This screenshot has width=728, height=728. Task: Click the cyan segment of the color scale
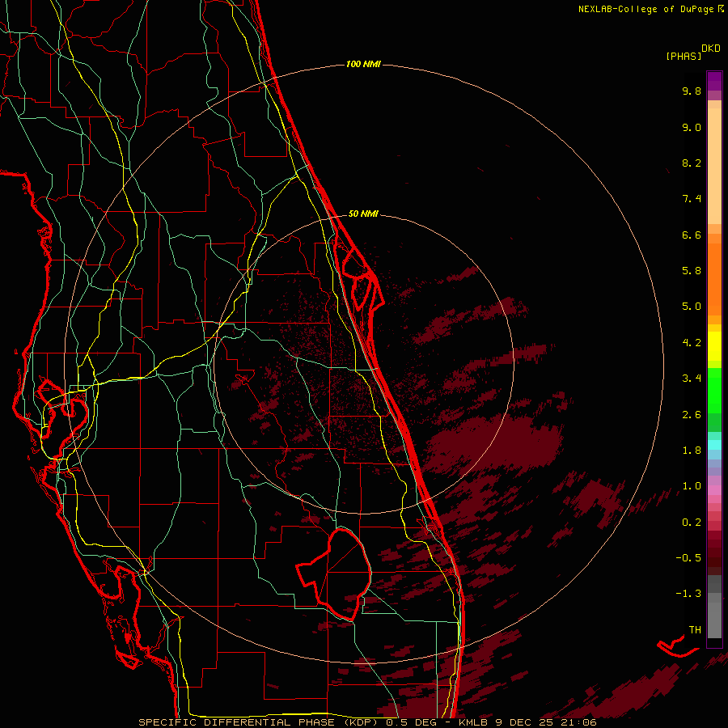pos(714,445)
